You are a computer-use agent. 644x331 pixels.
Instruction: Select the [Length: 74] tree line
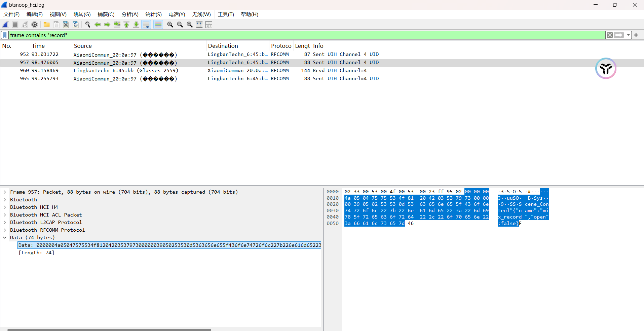(36, 253)
